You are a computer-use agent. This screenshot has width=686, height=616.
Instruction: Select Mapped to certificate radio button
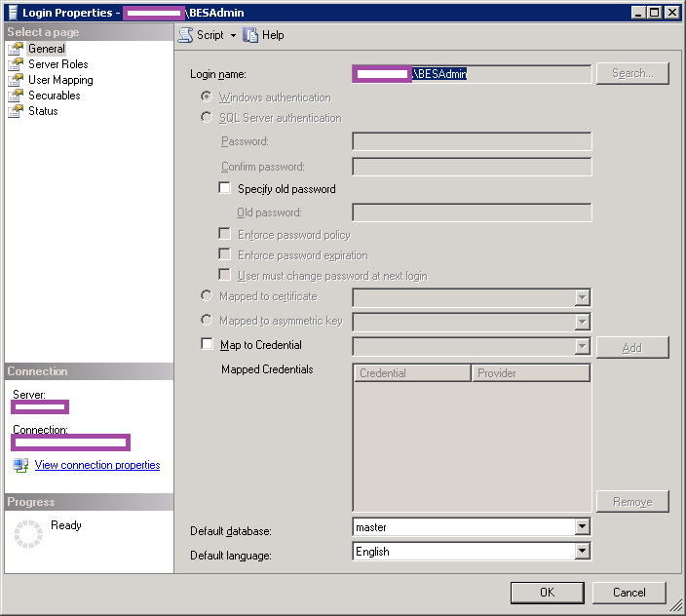tap(207, 295)
